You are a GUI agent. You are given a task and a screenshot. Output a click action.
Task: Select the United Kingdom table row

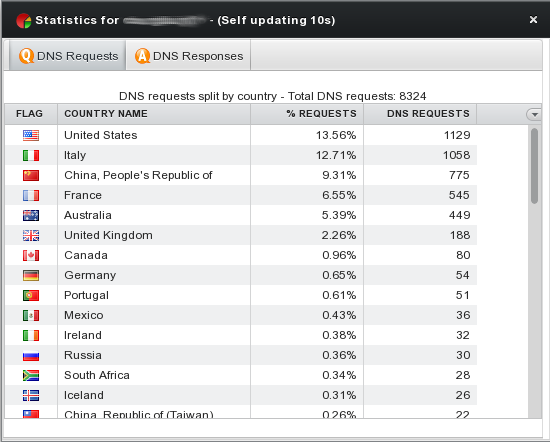[x=241, y=235]
